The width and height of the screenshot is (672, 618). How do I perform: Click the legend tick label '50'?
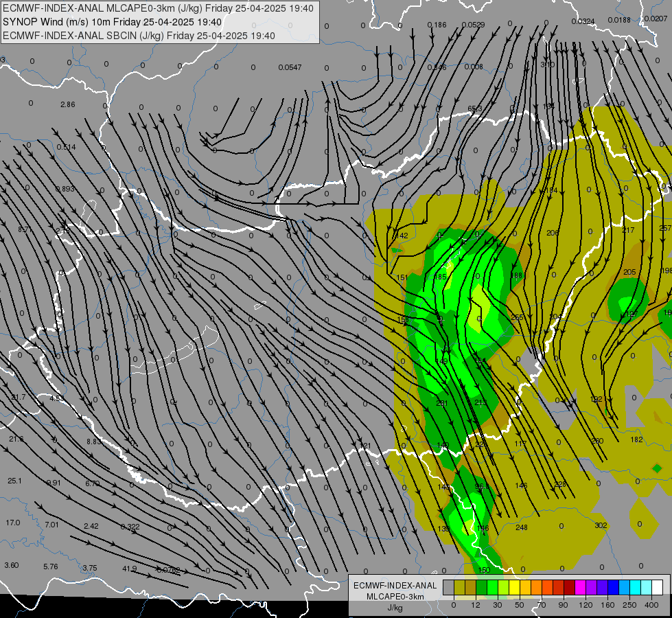520,605
